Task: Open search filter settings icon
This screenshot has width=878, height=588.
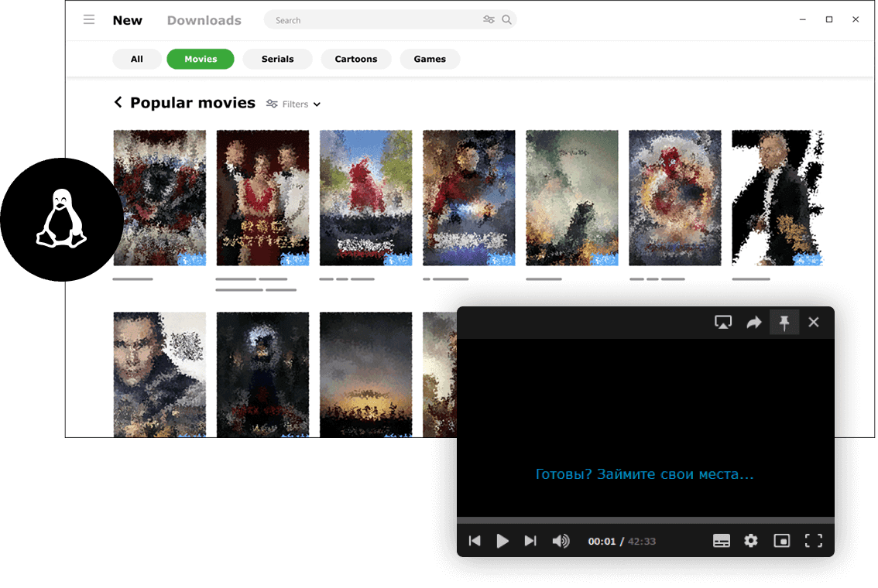Action: (x=489, y=20)
